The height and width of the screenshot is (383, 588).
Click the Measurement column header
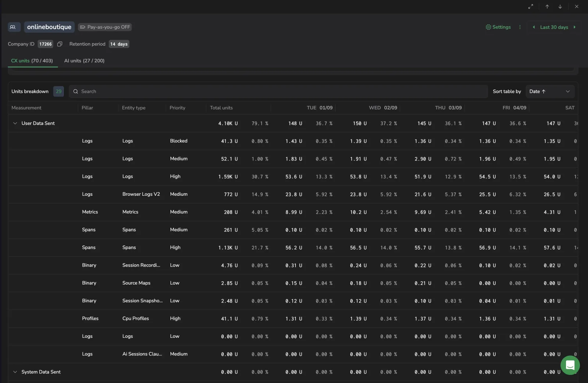coord(26,108)
